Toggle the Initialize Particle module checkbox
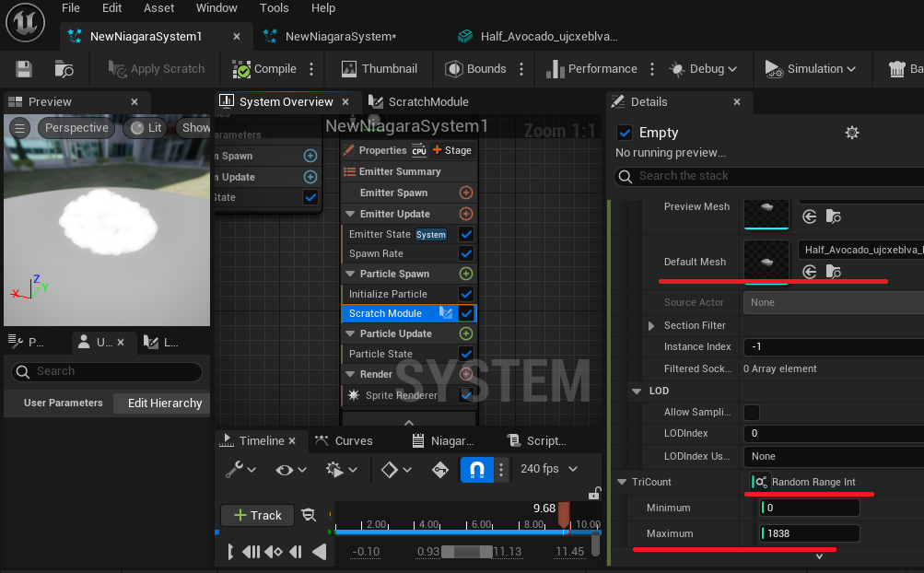This screenshot has height=573, width=924. [x=466, y=294]
